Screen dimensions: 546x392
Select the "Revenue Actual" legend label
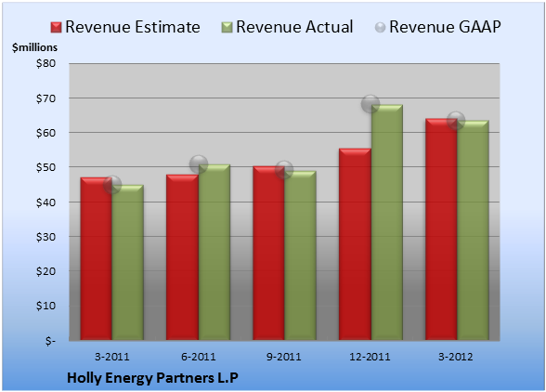294,27
